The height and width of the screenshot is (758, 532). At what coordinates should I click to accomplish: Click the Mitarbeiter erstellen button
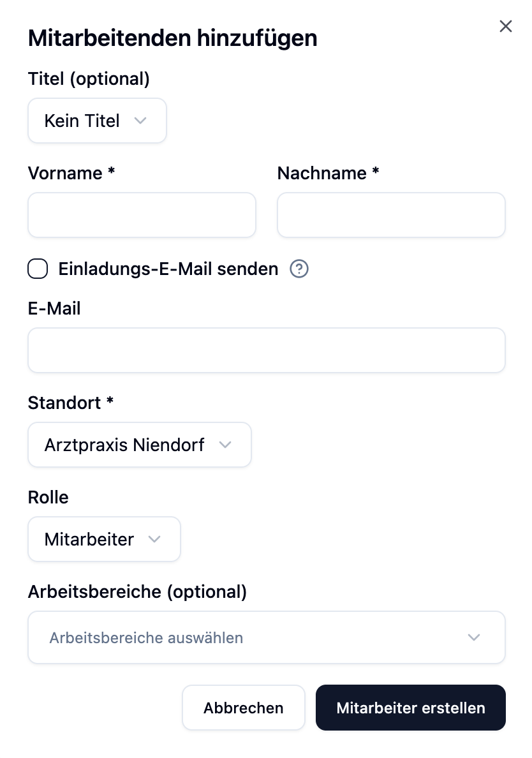point(410,708)
